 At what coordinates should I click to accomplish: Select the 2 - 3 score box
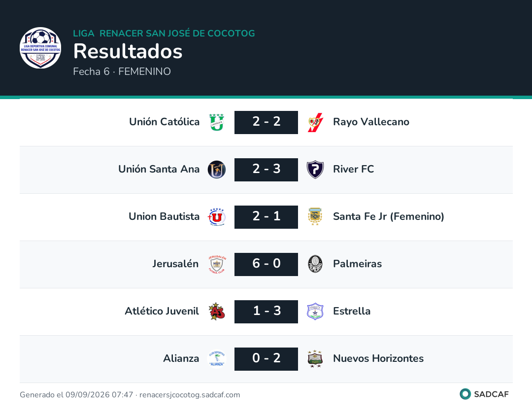(266, 170)
